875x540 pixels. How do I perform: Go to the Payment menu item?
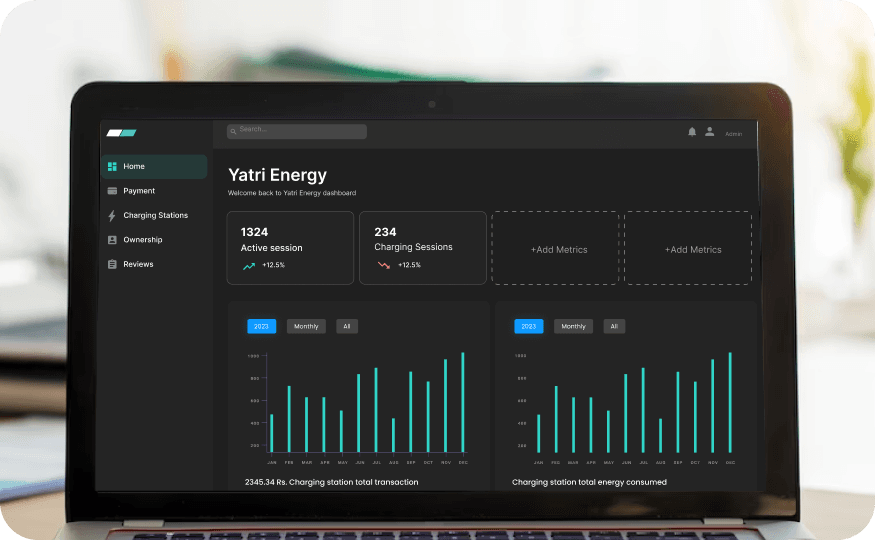click(x=139, y=191)
